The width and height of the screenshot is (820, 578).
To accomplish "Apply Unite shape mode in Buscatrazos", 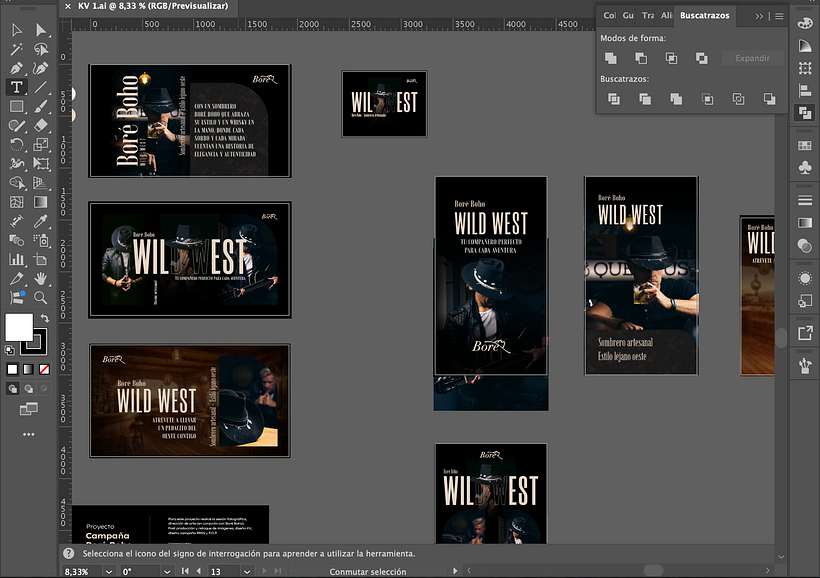I will [610, 58].
